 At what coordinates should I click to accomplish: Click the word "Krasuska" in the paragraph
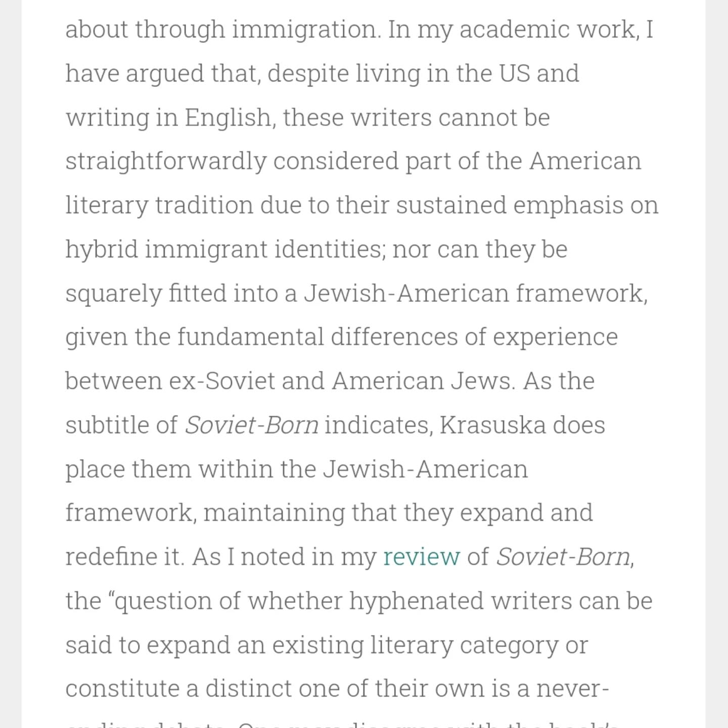pos(492,425)
